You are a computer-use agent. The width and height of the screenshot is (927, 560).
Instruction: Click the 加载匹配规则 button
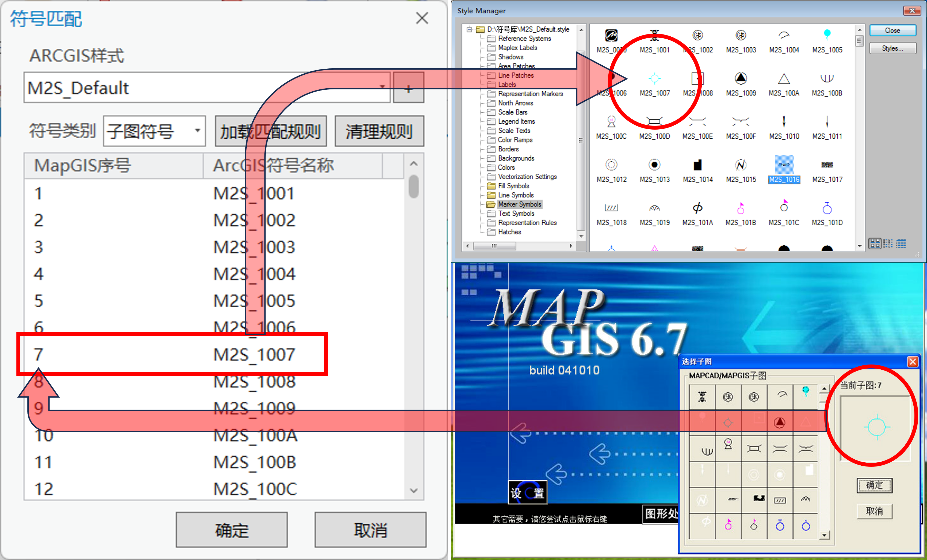pos(270,131)
